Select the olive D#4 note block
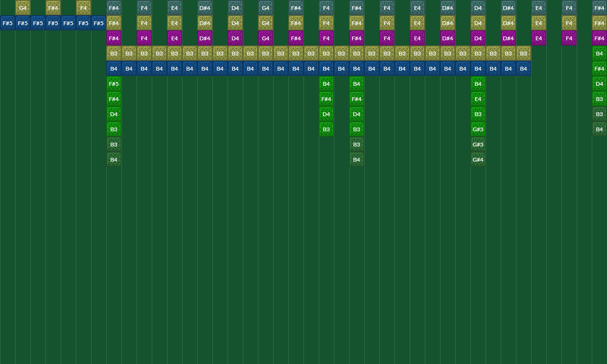This screenshot has height=364, width=607. click(x=205, y=23)
